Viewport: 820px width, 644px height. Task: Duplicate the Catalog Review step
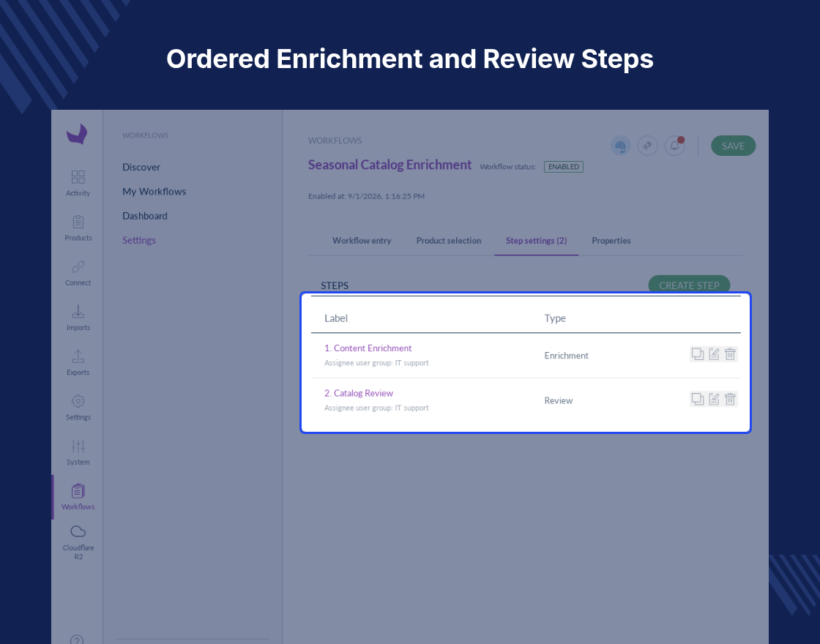tap(698, 399)
